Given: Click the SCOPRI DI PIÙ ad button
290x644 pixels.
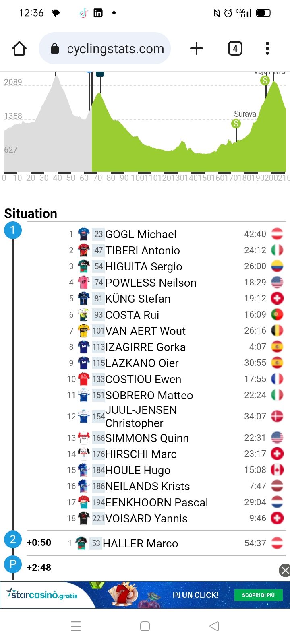Looking at the screenshot, I should click(259, 595).
